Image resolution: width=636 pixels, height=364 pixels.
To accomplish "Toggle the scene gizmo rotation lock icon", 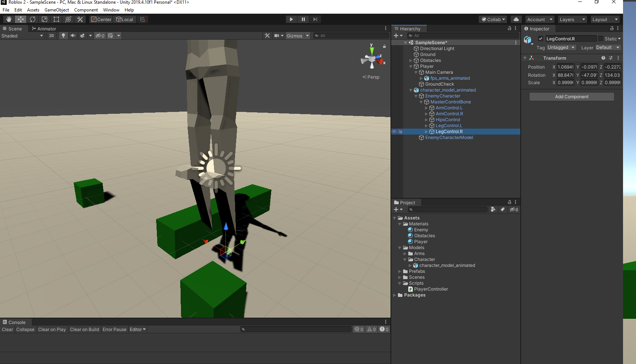I will (x=385, y=46).
